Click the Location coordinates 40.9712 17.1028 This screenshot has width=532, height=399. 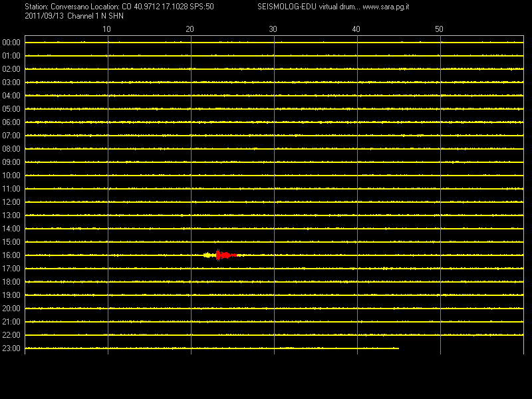tap(160, 7)
